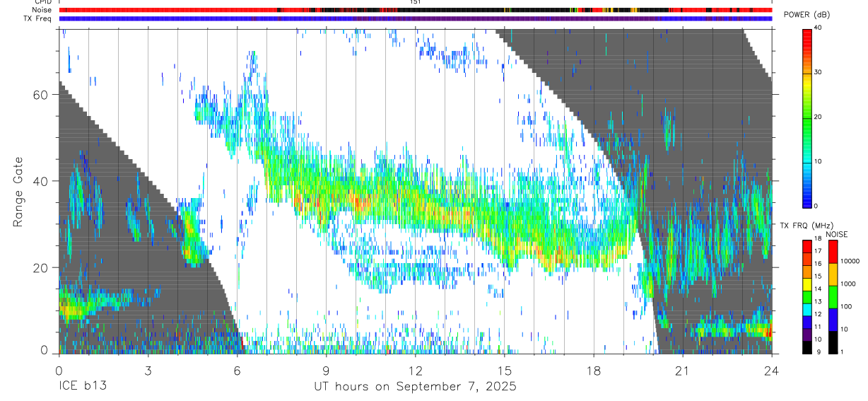868x401 pixels.
Task: Select the 40 tick on POWER scale
Action: click(x=818, y=28)
